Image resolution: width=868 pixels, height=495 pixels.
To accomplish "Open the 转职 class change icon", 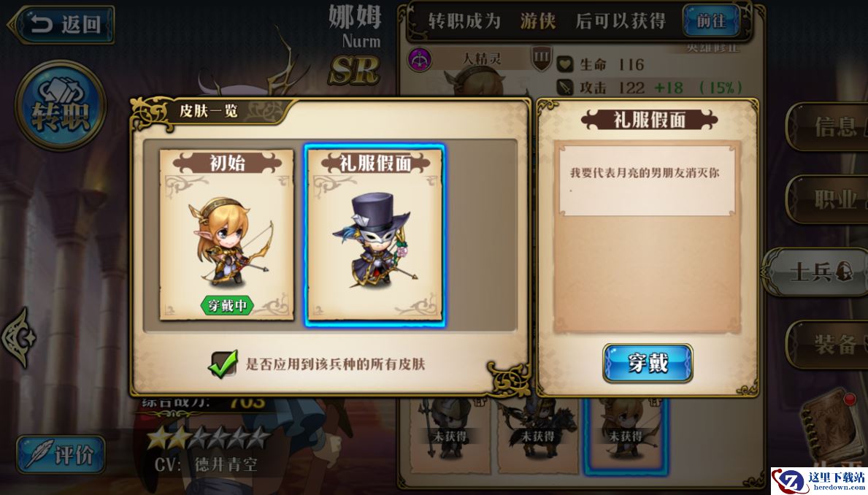I will click(x=61, y=105).
